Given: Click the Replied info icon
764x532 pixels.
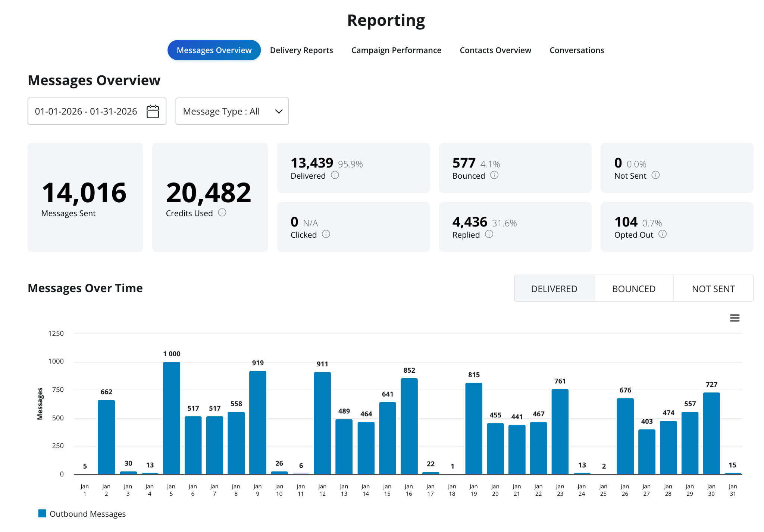Looking at the screenshot, I should click(x=489, y=234).
